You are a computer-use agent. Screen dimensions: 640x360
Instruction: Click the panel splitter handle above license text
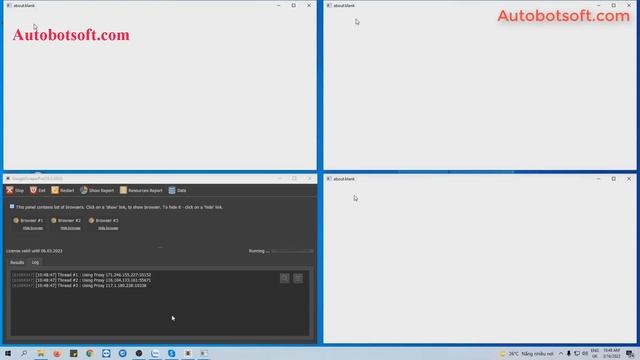(x=160, y=247)
